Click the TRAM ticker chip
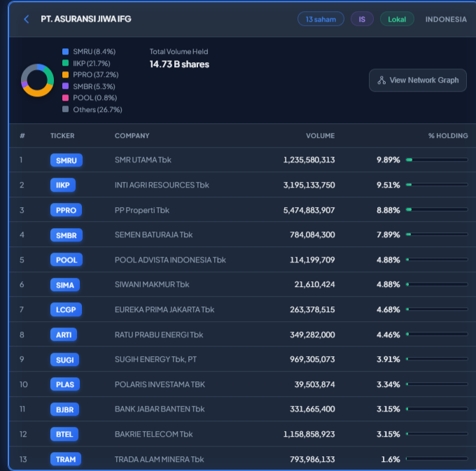Screen dimensions: 476x471 coord(66,459)
